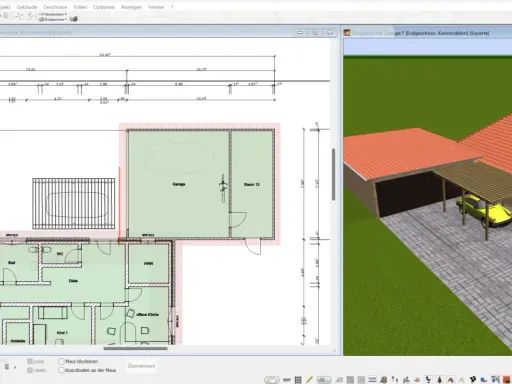Image resolution: width=512 pixels, height=384 pixels.
Task: Click the icon right of Erdgeschoss dropdown
Action: [73, 19]
